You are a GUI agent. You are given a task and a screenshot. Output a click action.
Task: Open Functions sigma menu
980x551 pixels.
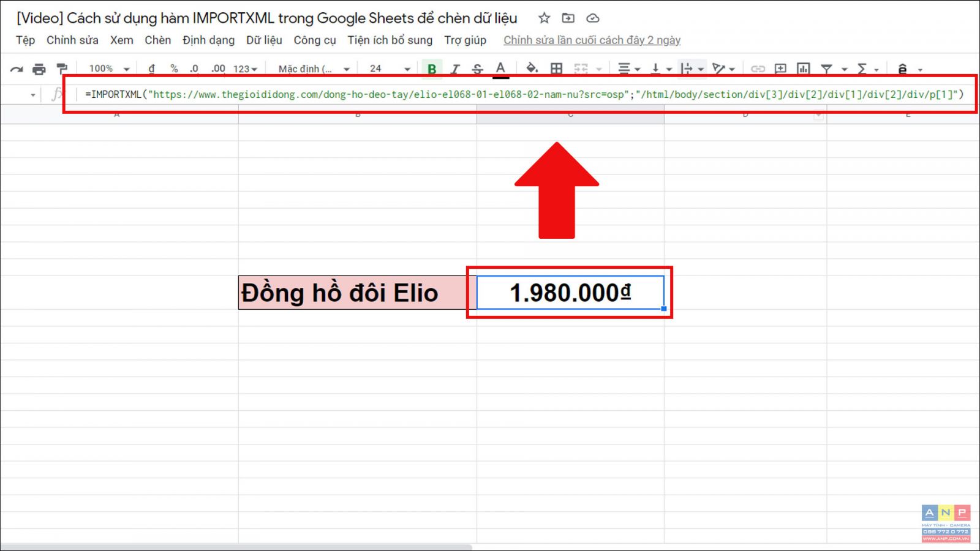pyautogui.click(x=862, y=69)
